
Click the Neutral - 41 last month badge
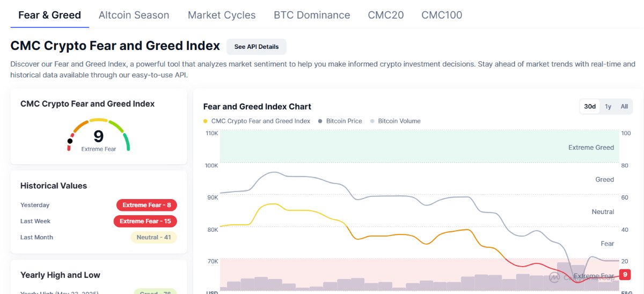point(153,237)
